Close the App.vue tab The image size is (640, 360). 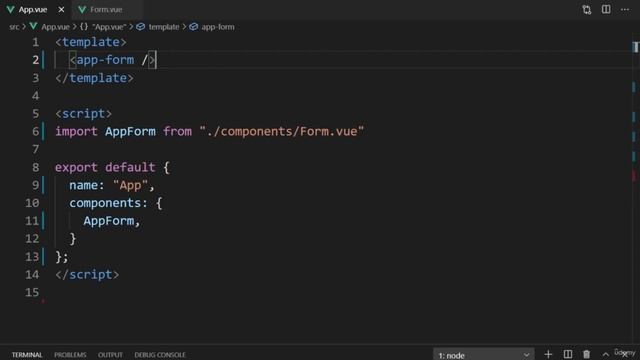61,9
